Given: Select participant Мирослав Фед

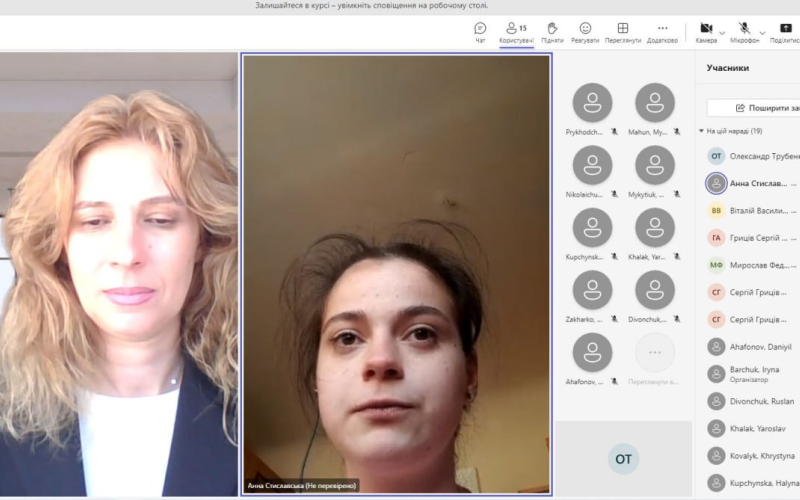Looking at the screenshot, I should click(753, 265).
